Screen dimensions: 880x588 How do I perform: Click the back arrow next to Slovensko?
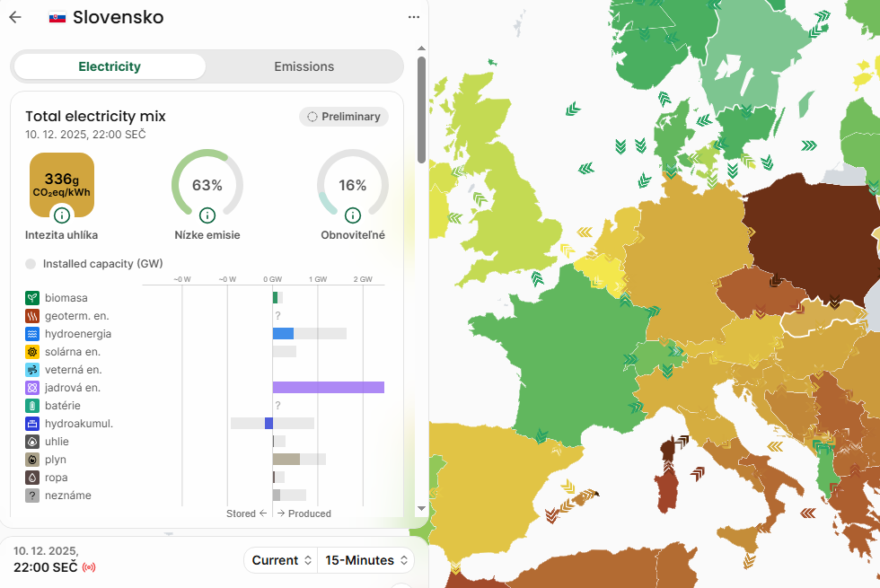click(x=15, y=17)
